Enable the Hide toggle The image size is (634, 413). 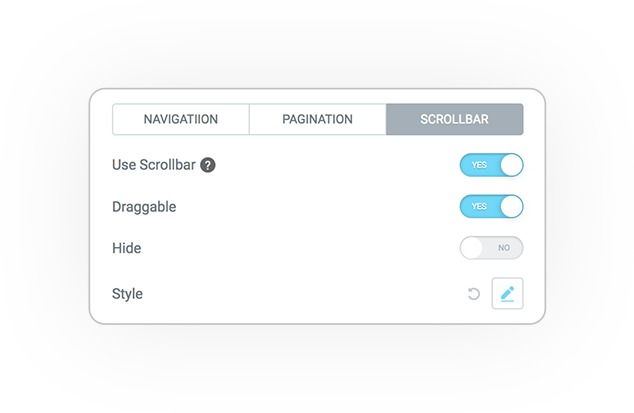coord(491,248)
